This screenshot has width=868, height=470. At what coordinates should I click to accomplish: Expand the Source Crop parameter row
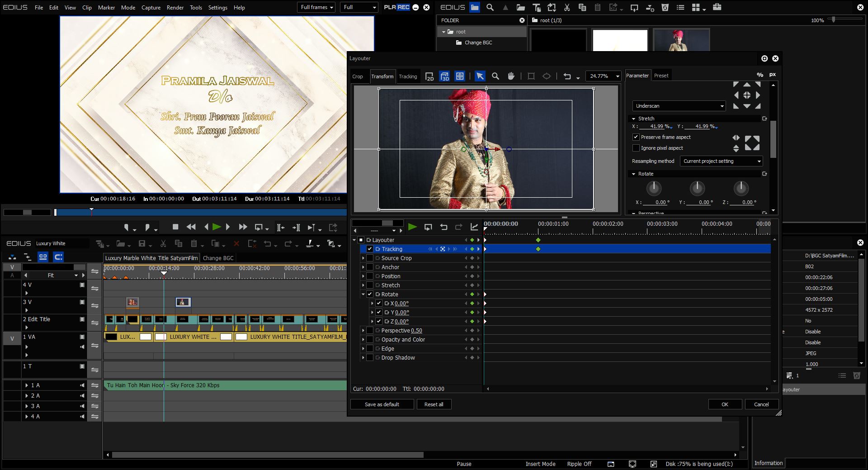click(363, 258)
